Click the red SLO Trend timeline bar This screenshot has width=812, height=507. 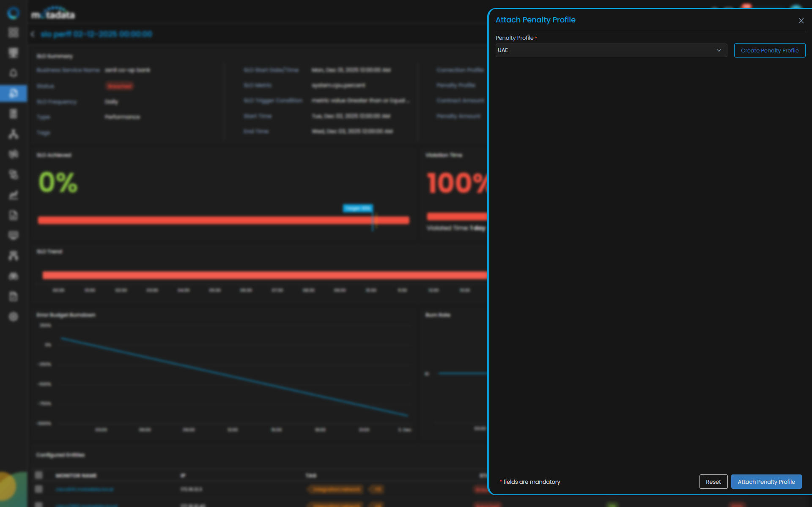(x=264, y=275)
